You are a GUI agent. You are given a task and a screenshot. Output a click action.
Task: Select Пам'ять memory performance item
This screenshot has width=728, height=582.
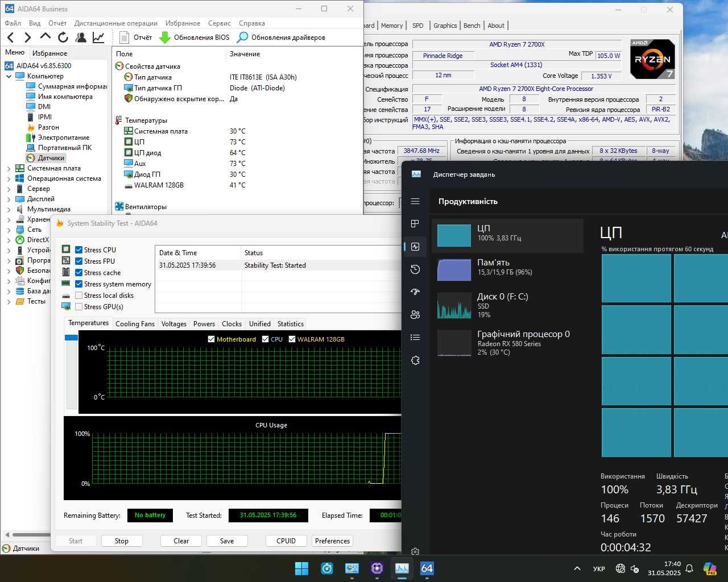507,269
